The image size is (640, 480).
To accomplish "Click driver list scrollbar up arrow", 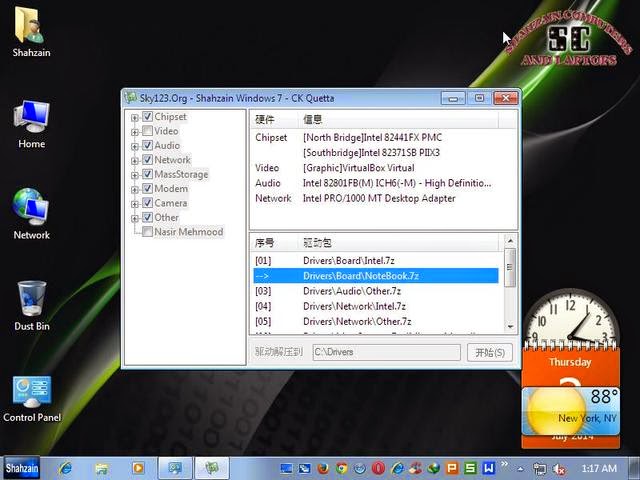I will pyautogui.click(x=510, y=241).
